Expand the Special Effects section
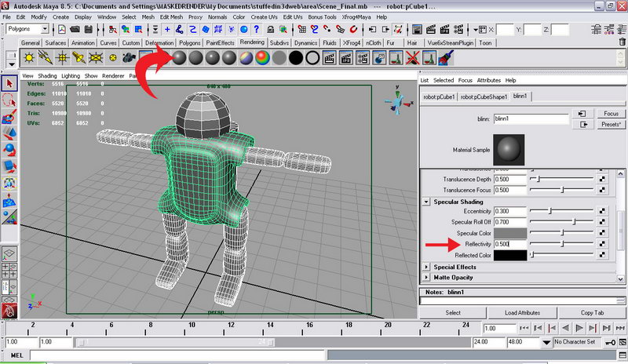628x364 pixels. click(427, 267)
